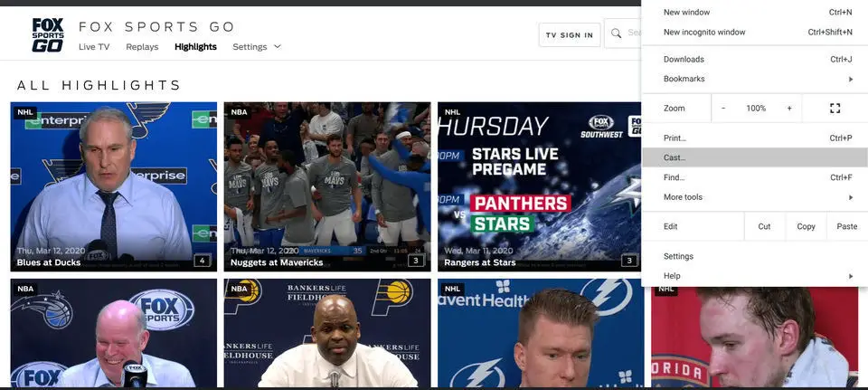Go to the Live TV tab
The width and height of the screenshot is (868, 390).
point(94,46)
